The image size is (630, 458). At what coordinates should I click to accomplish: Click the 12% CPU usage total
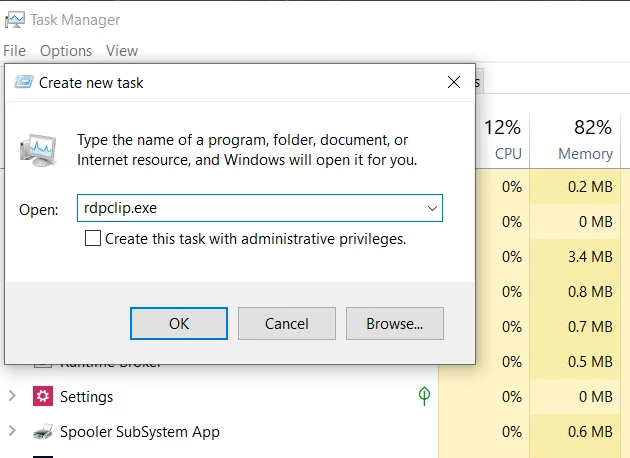(502, 128)
